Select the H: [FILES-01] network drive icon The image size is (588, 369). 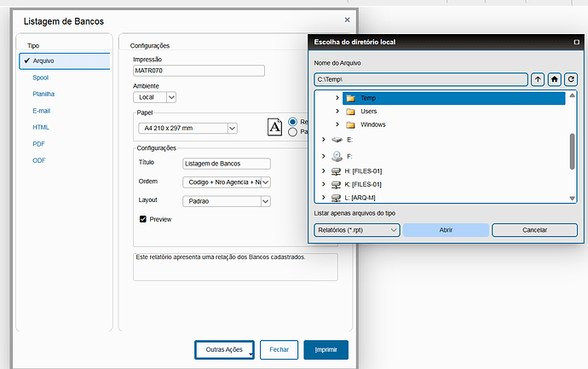(337, 171)
